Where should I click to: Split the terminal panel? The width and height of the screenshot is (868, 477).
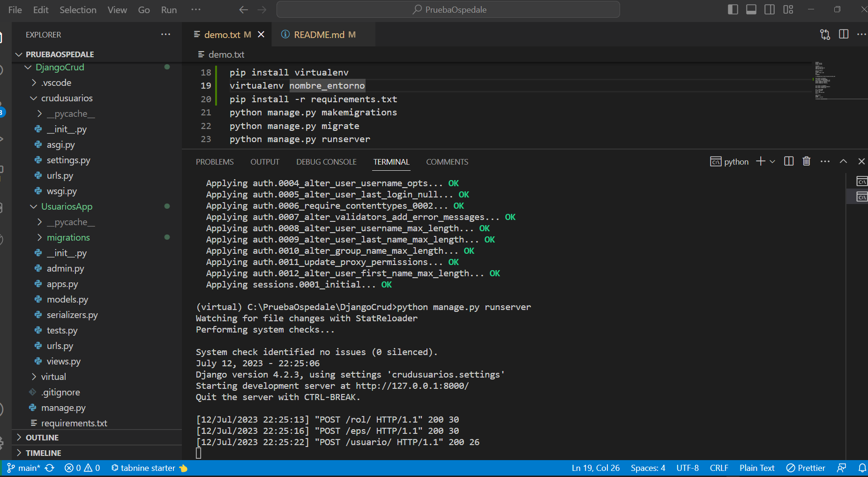click(789, 161)
